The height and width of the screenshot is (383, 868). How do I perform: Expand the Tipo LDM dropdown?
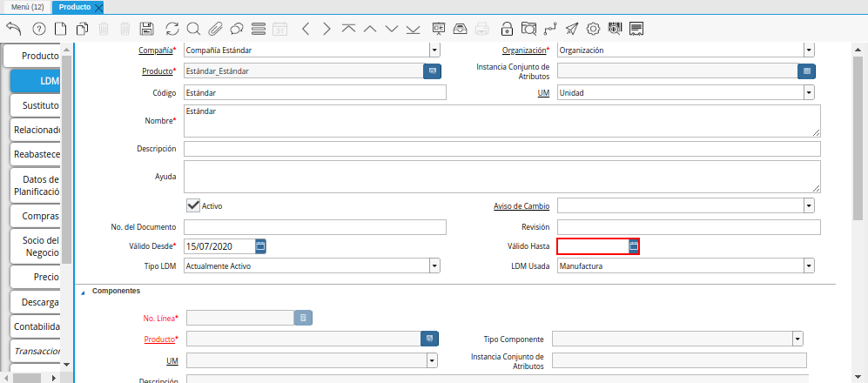(434, 266)
